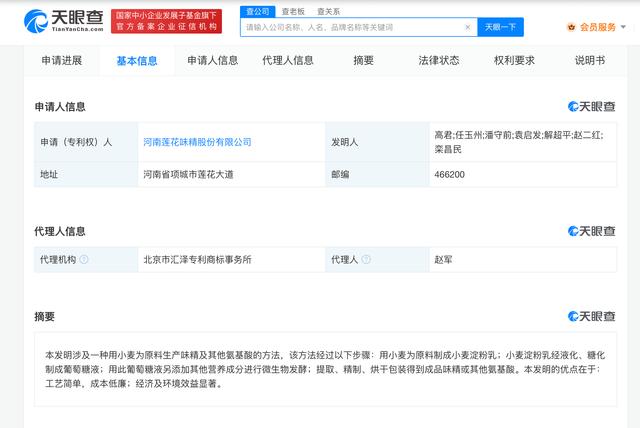Switch to the 申请进展 tab
The height and width of the screenshot is (428, 640).
[x=62, y=60]
